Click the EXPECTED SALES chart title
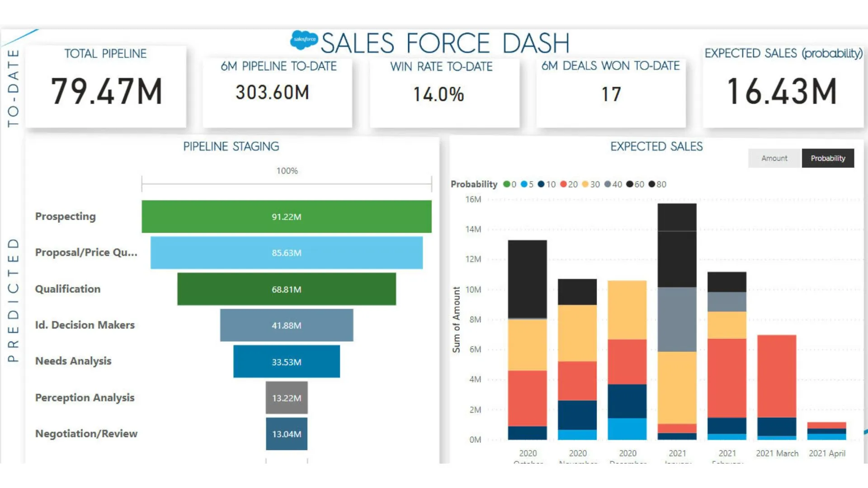This screenshot has height=488, width=868. click(656, 146)
